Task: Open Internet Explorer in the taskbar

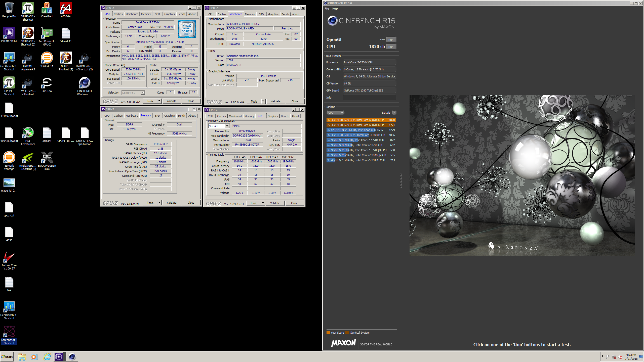Action: tap(47, 357)
